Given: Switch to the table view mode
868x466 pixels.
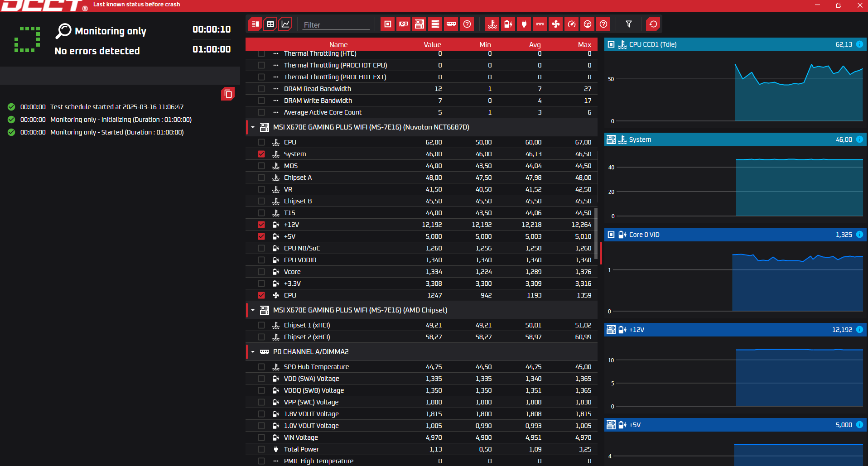Looking at the screenshot, I should click(270, 24).
